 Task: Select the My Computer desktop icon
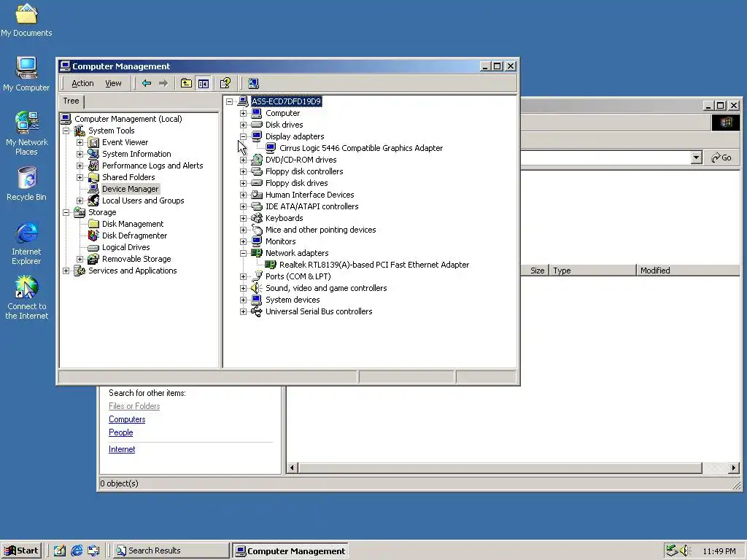[26, 74]
